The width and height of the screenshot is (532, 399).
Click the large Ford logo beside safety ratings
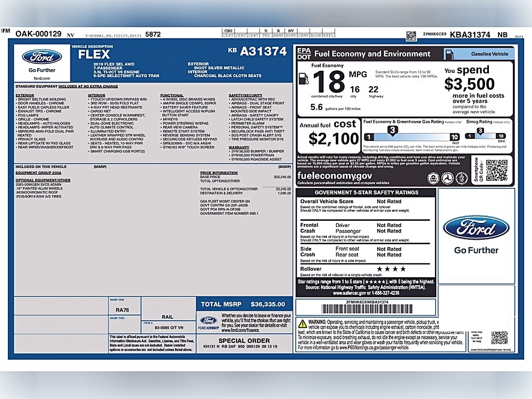coord(476,228)
